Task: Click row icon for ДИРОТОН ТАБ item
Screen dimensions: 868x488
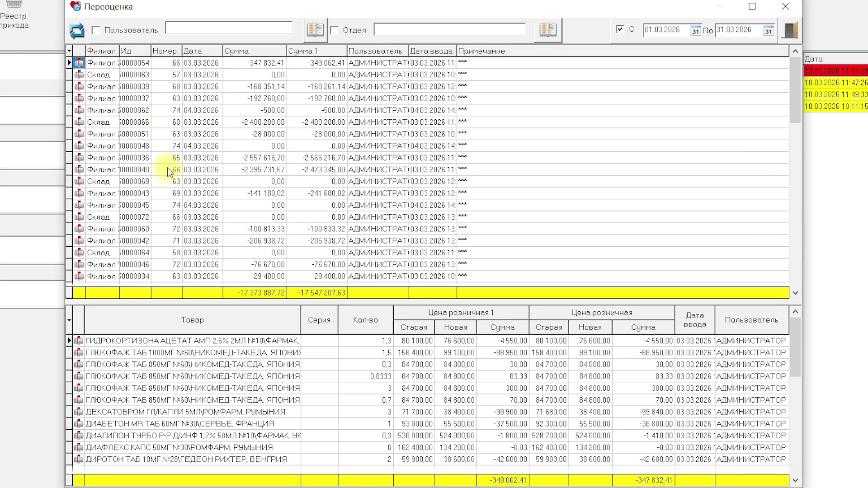Action: coord(79,459)
